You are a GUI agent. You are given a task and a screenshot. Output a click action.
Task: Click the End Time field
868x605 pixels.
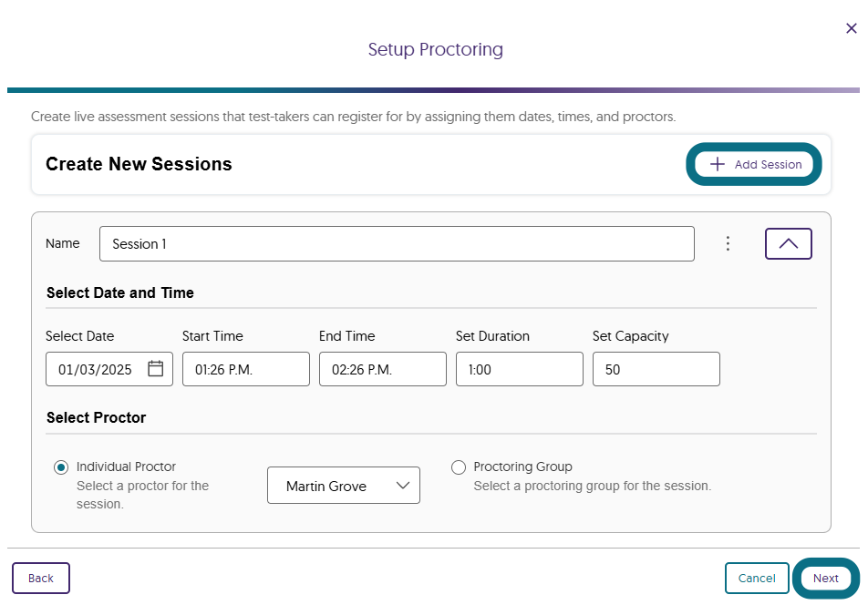coord(382,369)
